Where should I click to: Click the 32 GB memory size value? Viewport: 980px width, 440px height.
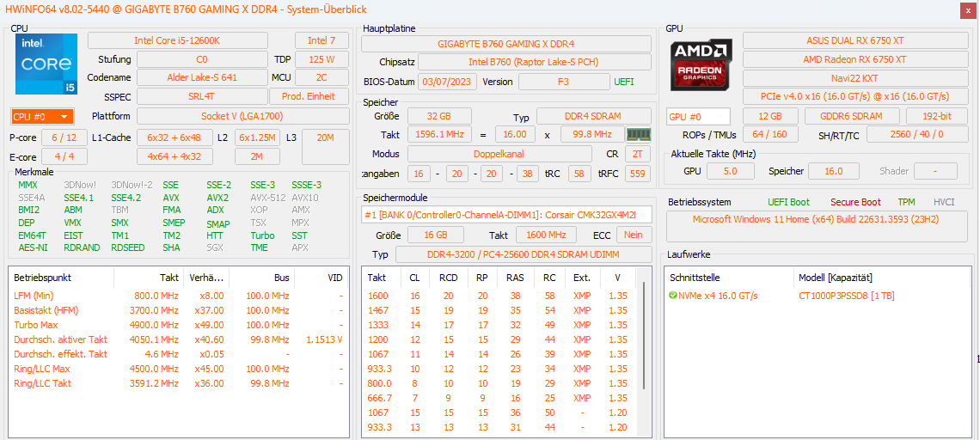coord(438,116)
